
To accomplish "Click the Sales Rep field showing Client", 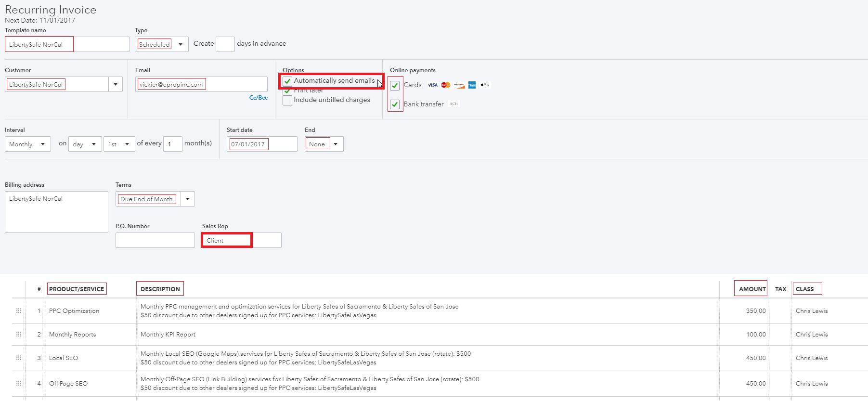I will pos(242,240).
